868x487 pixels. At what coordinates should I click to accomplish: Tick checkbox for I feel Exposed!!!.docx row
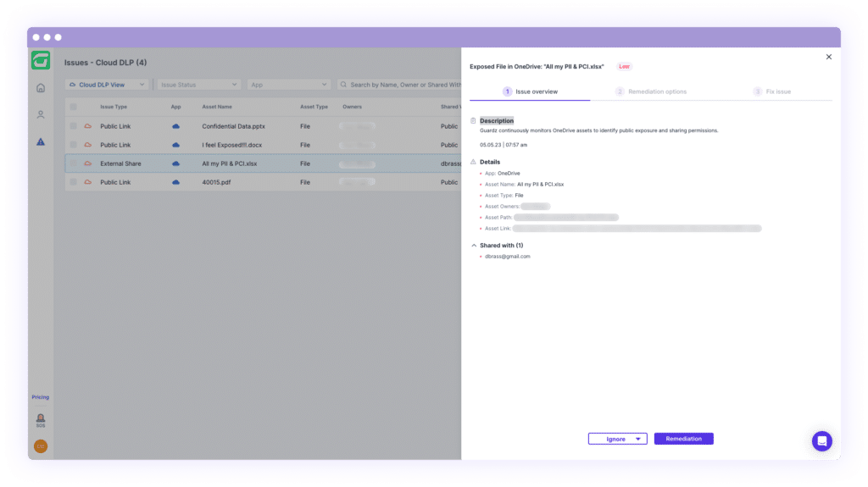coord(73,145)
